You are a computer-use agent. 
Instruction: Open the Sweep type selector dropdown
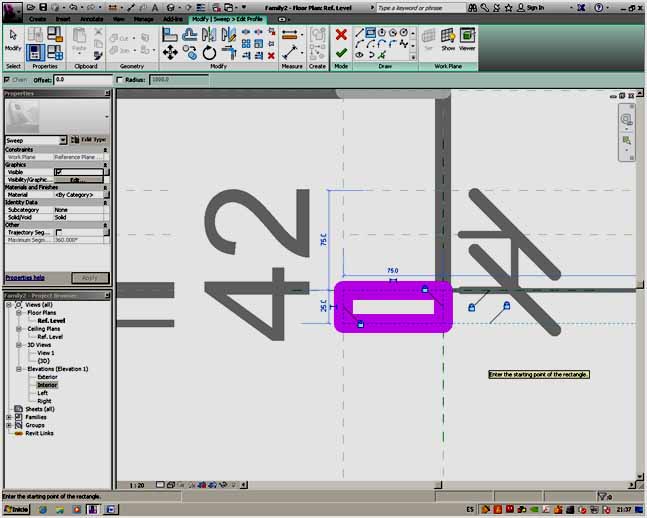tap(63, 140)
